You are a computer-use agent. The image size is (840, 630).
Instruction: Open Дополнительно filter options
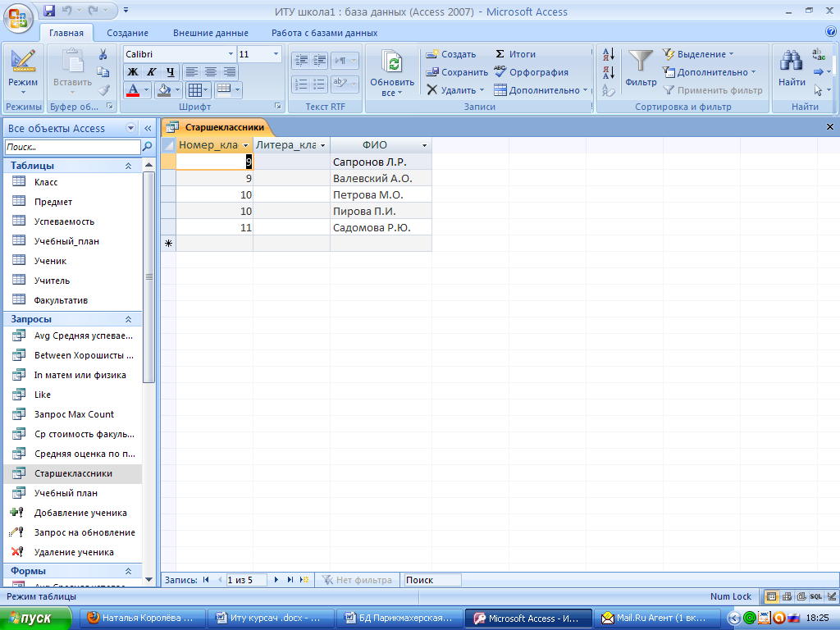coord(709,72)
